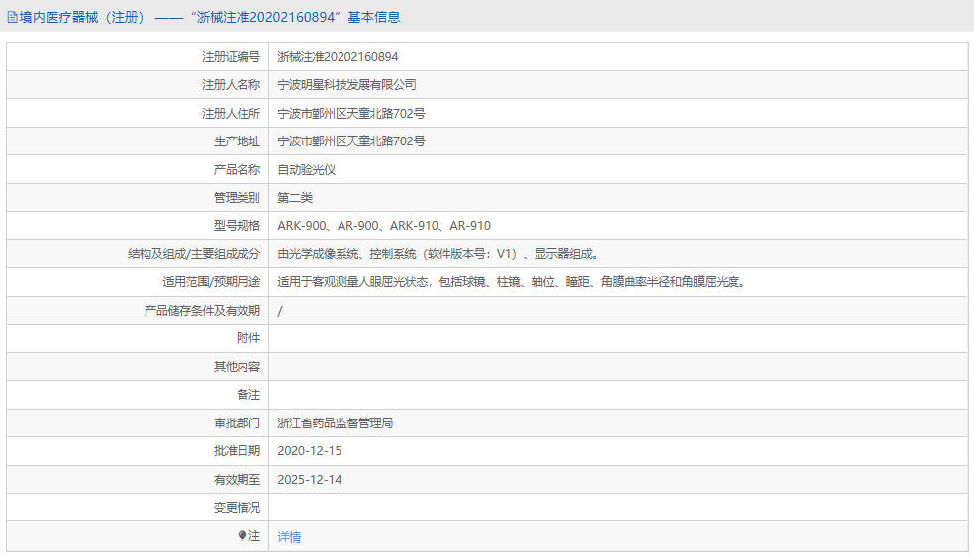Click the 变更情况 label

click(237, 508)
